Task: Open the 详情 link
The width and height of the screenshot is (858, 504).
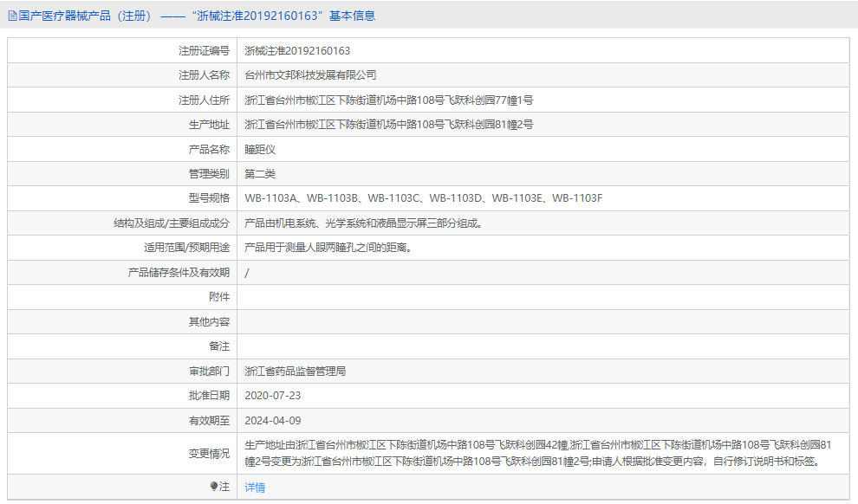Action: [255, 487]
